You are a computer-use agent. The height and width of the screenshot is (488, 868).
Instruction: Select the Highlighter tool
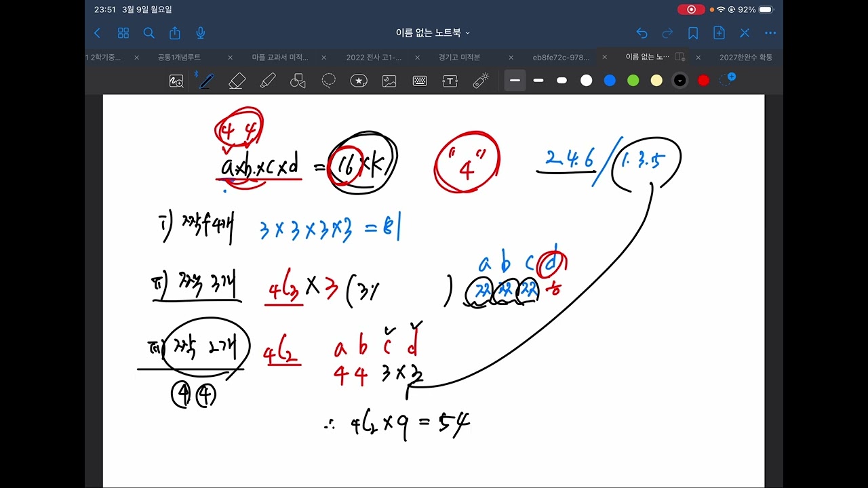click(x=267, y=81)
